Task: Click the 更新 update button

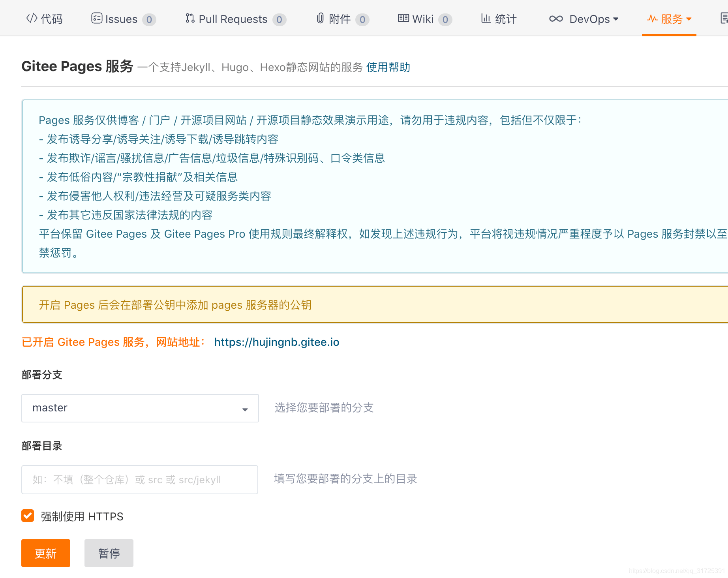Action: click(46, 553)
